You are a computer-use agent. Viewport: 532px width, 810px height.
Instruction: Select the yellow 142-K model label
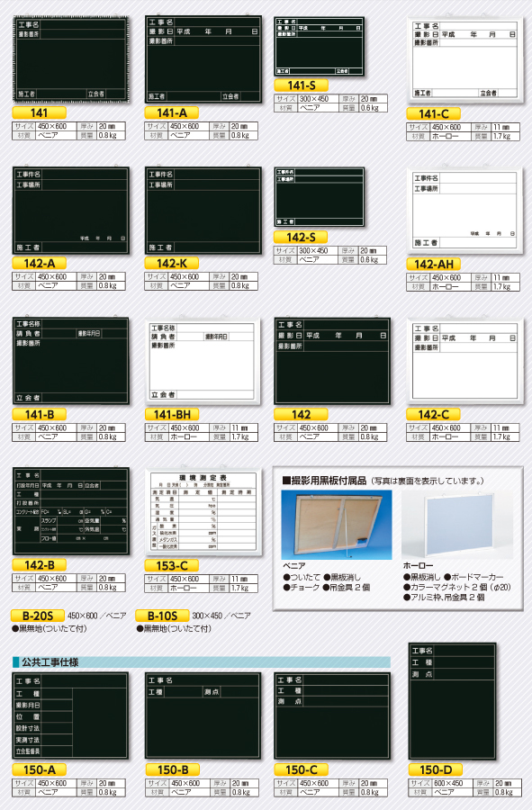[x=171, y=264]
